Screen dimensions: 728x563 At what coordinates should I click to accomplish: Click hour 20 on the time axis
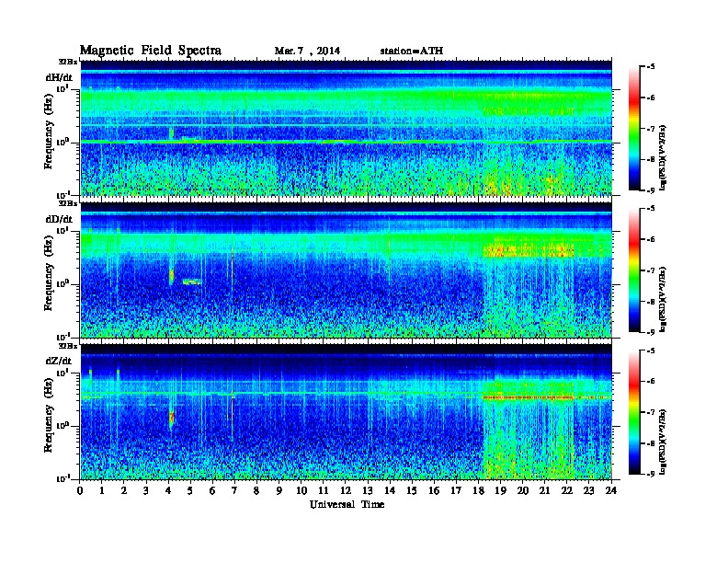523,491
